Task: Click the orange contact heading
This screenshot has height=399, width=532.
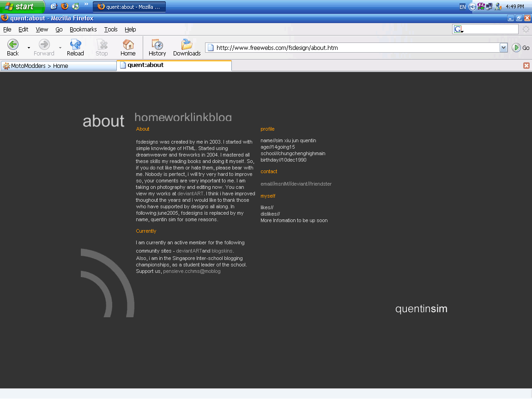Action: [x=269, y=172]
